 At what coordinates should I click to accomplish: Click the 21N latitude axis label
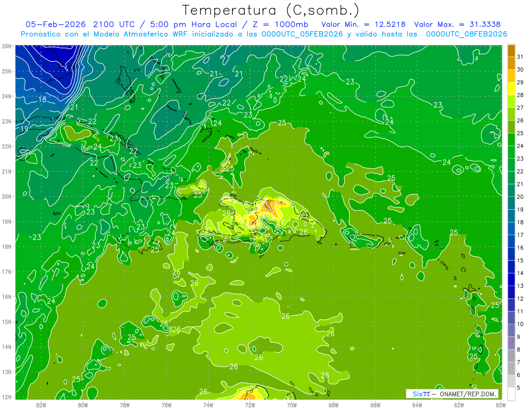click(x=6, y=171)
